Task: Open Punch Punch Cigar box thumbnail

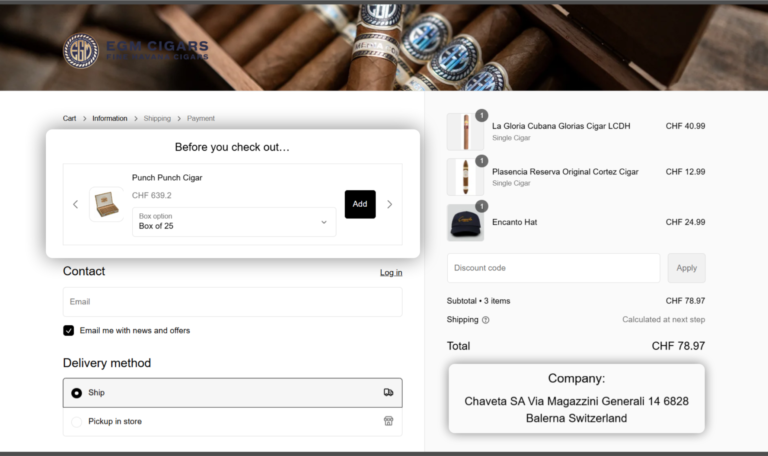Action: click(x=106, y=204)
